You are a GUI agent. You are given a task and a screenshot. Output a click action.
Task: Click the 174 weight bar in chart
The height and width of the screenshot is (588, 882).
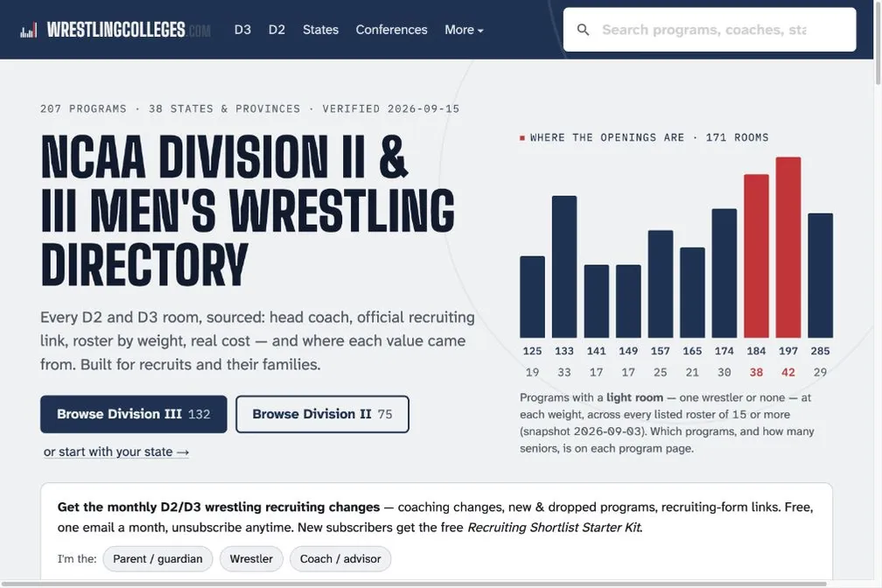724,274
